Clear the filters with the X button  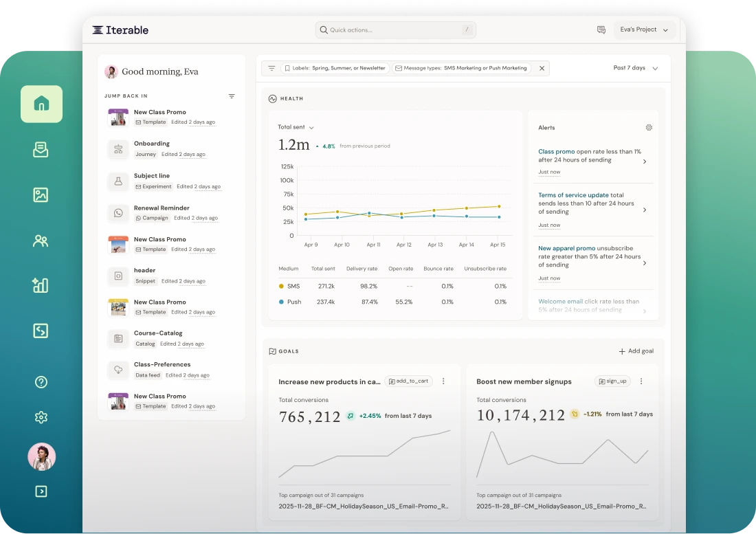tap(542, 69)
